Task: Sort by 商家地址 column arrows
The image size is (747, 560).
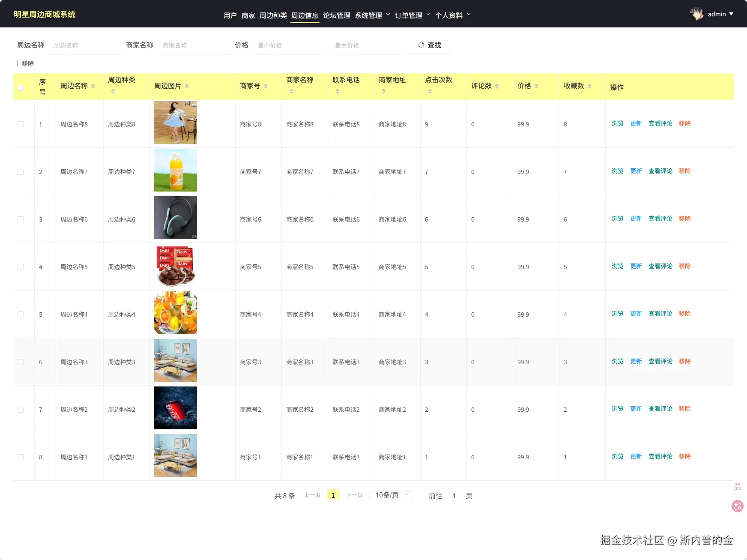Action: tap(384, 91)
